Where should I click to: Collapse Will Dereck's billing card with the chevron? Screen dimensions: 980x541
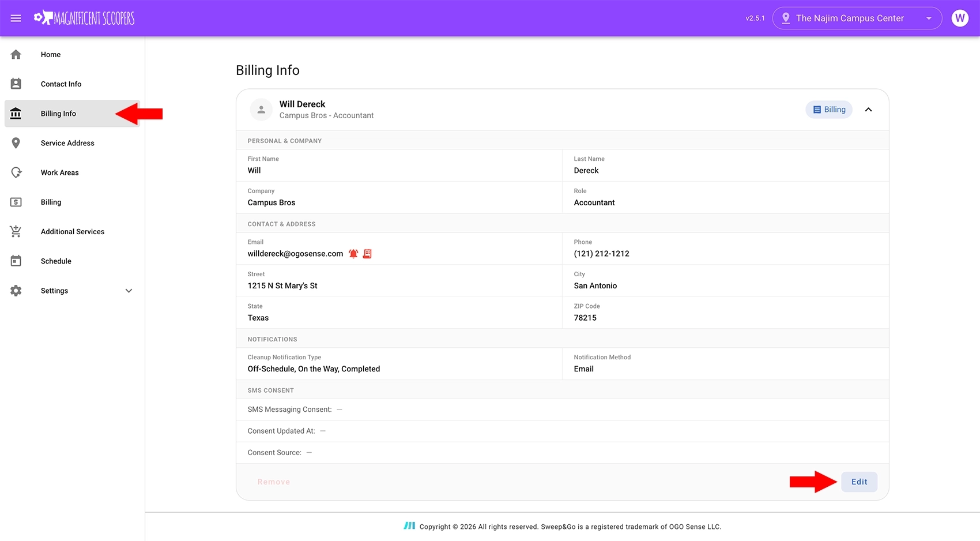[869, 109]
